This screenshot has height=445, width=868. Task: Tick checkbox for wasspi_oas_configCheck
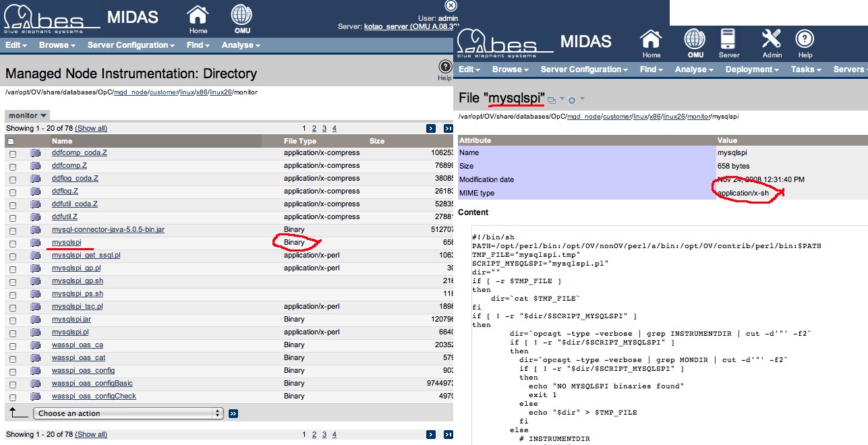(12, 397)
